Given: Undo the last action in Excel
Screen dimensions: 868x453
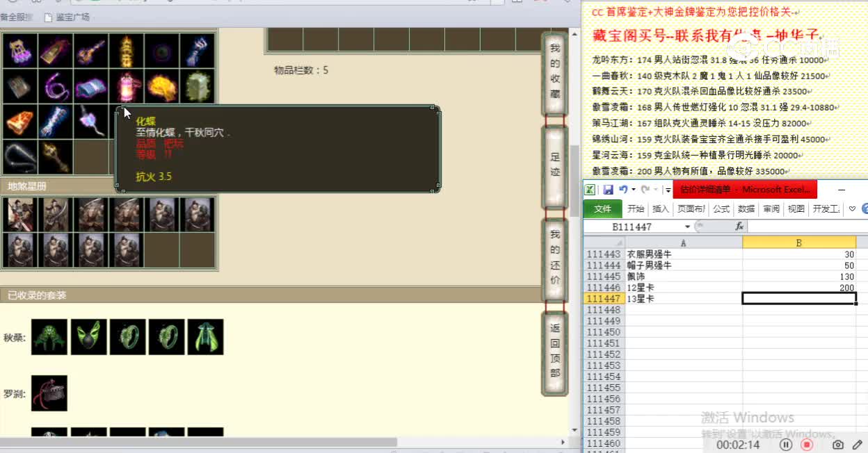Looking at the screenshot, I should [x=622, y=190].
